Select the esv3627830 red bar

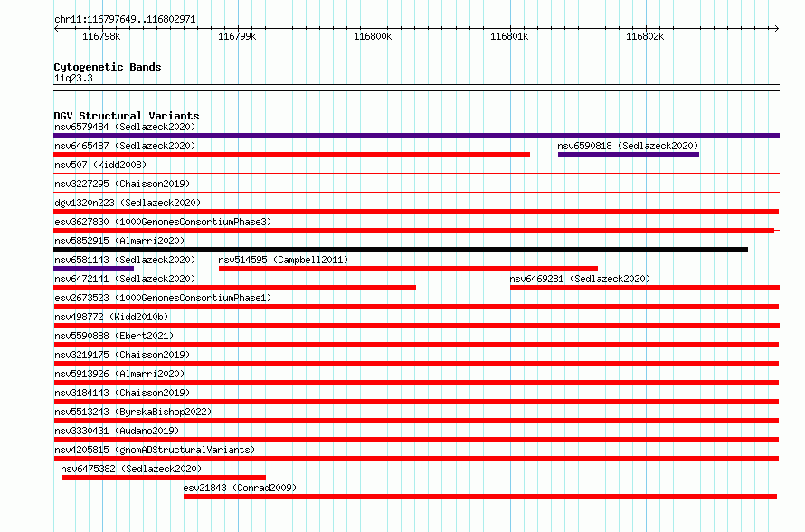click(x=413, y=231)
